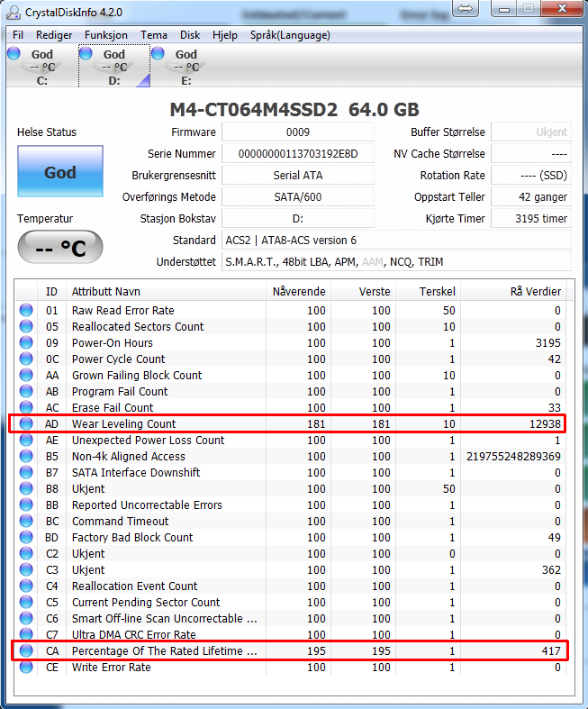Image resolution: width=588 pixels, height=709 pixels.
Task: Click the Nåverende column header
Action: click(299, 292)
